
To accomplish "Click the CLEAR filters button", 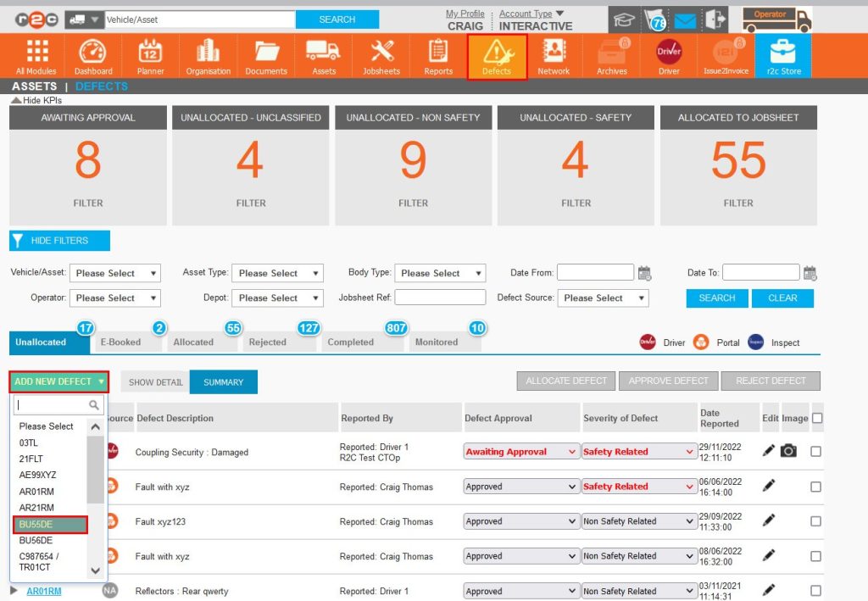I will (x=782, y=298).
